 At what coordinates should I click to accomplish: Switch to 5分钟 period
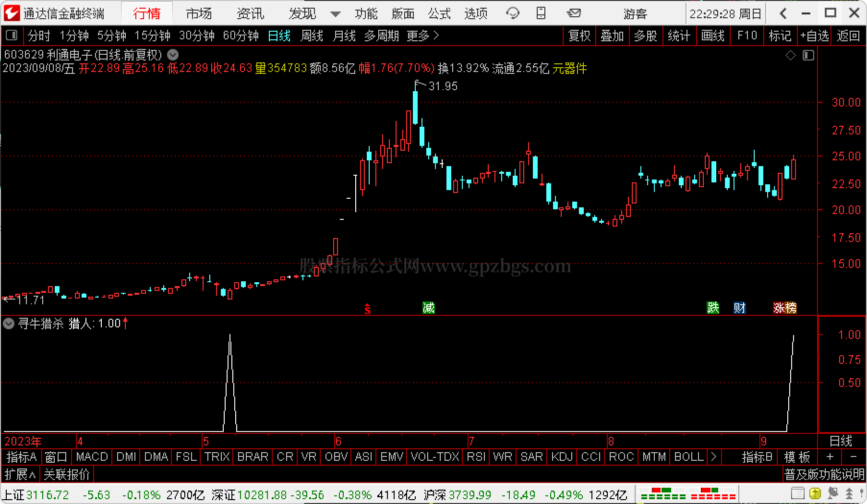pyautogui.click(x=111, y=36)
